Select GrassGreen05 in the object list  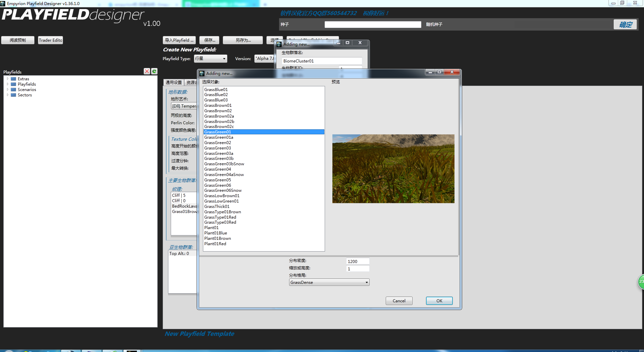pos(264,180)
